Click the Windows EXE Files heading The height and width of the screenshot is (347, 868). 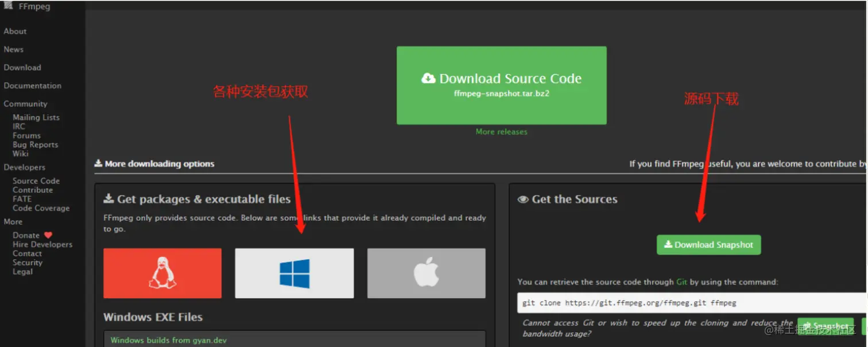[x=153, y=317]
